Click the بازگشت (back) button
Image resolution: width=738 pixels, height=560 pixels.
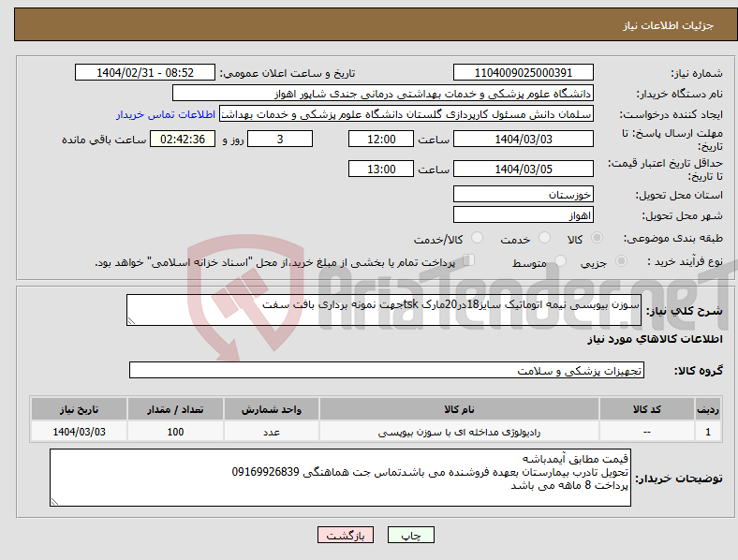pos(346,535)
